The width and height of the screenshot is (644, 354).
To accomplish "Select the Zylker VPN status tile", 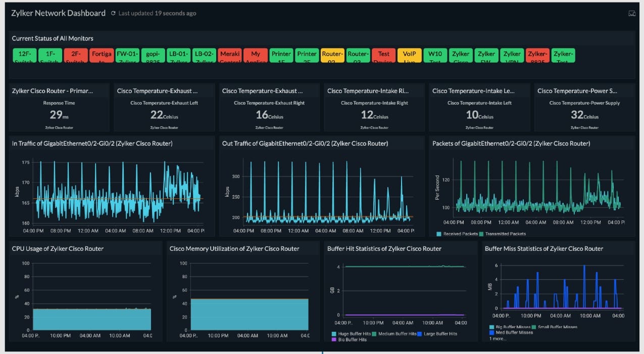I will 512,56.
